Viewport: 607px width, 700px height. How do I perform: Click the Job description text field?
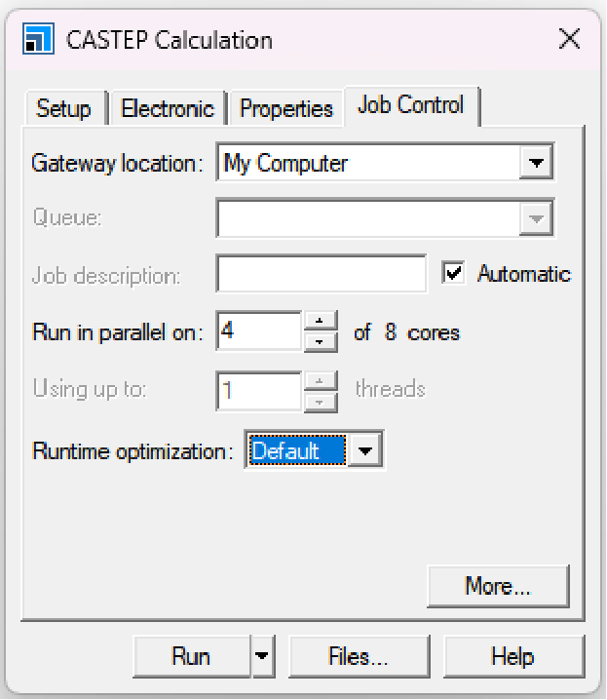point(322,274)
